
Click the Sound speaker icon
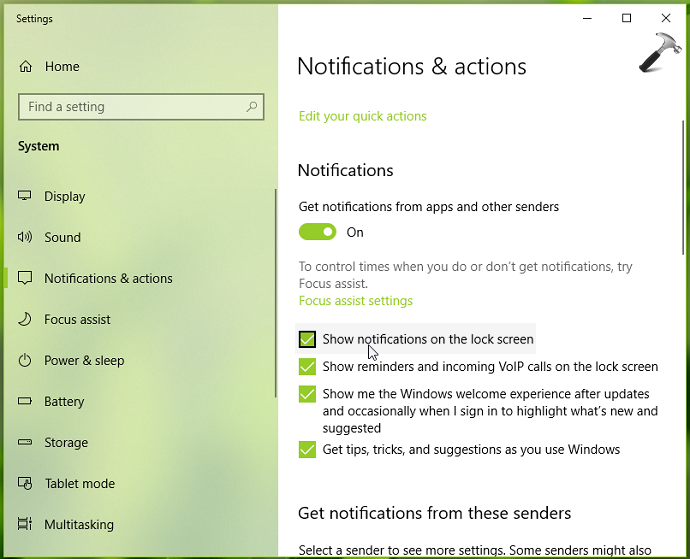click(25, 237)
